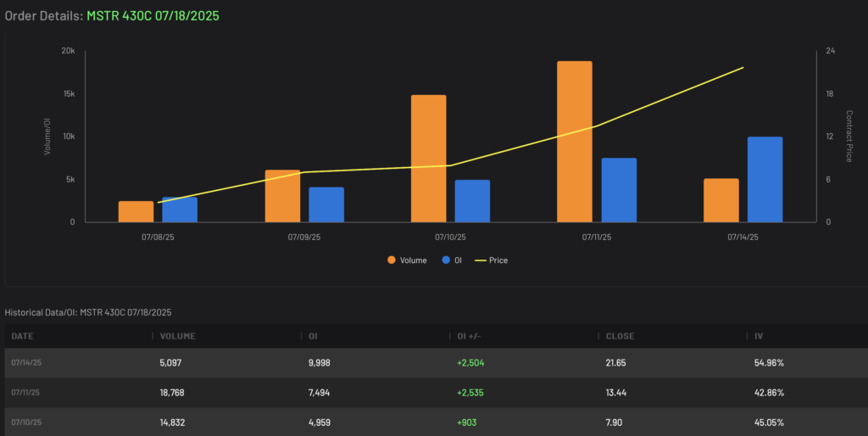Sort table by the OI column header
The width and height of the screenshot is (868, 436).
(313, 336)
